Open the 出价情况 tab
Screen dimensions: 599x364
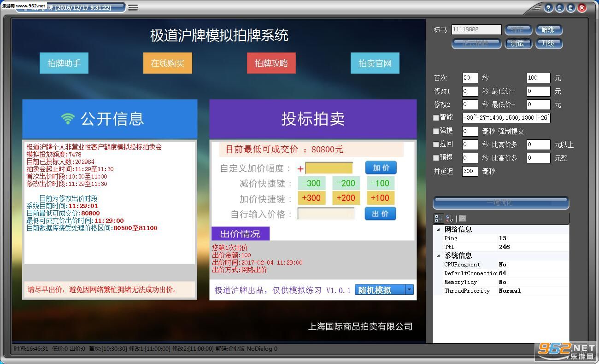[x=240, y=234]
